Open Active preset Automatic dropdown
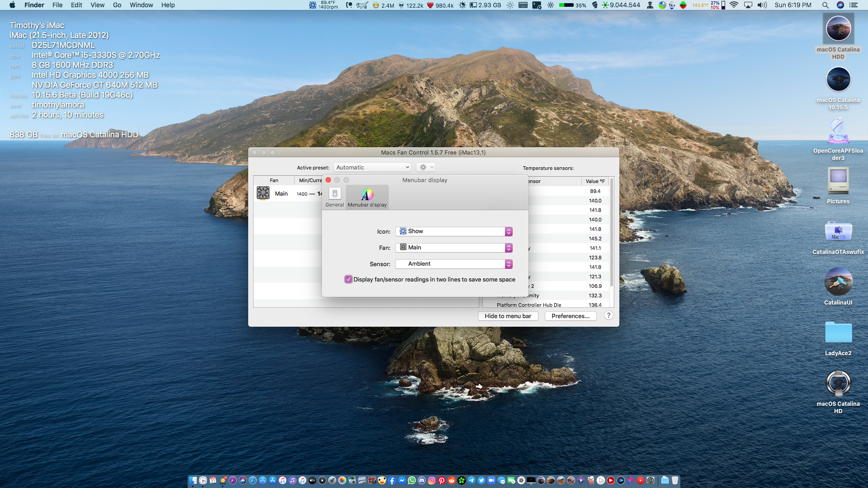 click(372, 167)
